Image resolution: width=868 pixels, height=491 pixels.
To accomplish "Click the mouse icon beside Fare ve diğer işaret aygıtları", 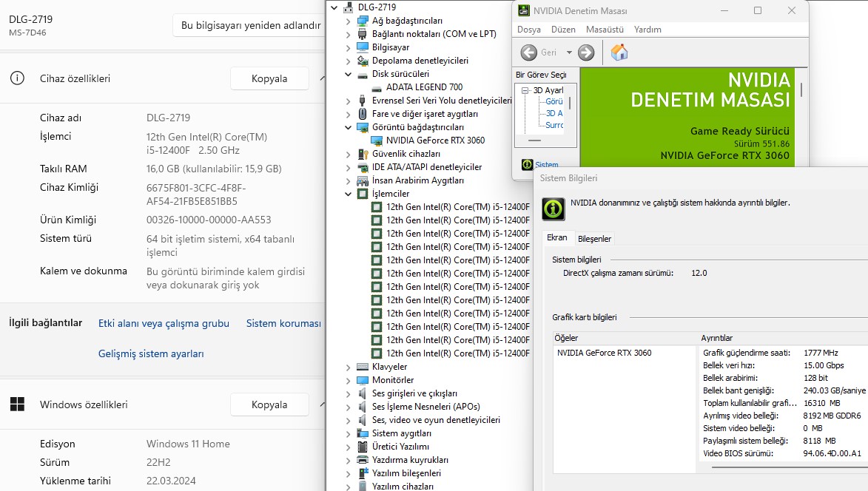I will (x=363, y=114).
